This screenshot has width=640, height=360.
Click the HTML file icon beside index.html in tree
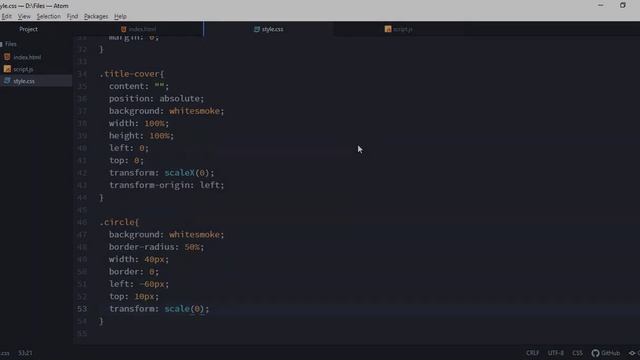[x=7, y=57]
